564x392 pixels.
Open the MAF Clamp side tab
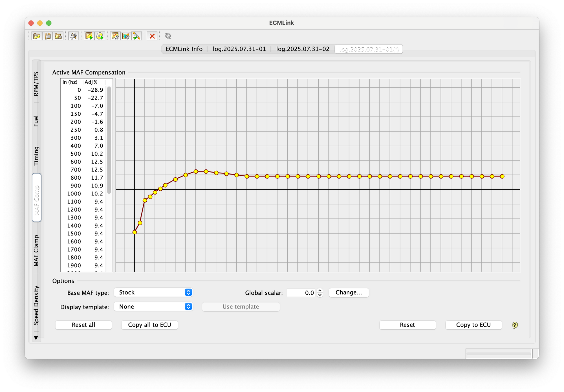(x=36, y=250)
